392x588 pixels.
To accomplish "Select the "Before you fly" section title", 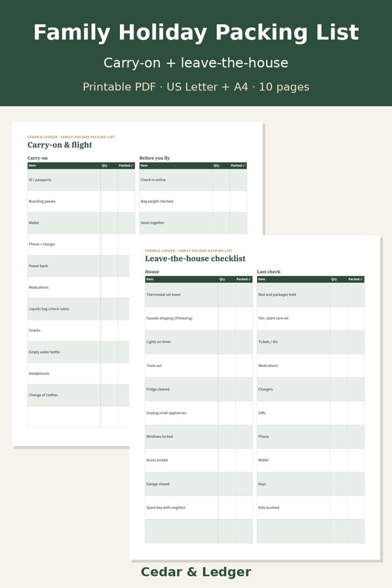I will click(x=155, y=158).
